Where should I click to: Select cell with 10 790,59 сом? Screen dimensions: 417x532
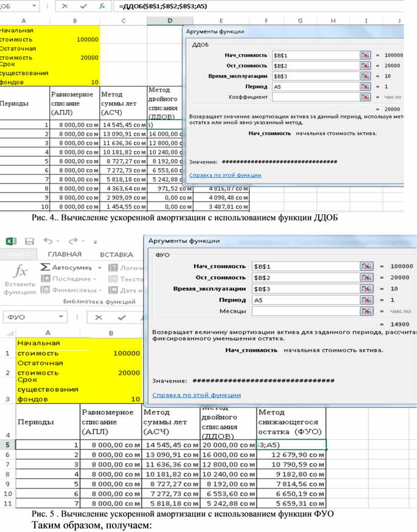[291, 464]
